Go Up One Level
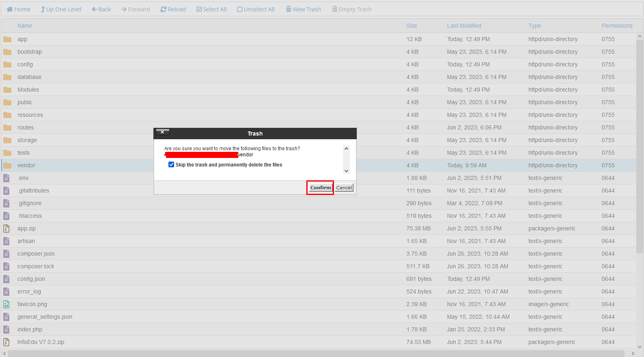644x357 pixels. tap(61, 9)
